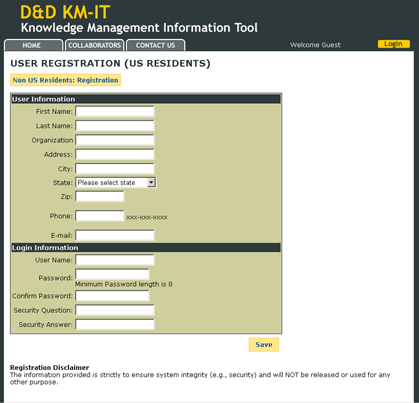Focus the Password field
The width and height of the screenshot is (419, 403).
pyautogui.click(x=112, y=274)
